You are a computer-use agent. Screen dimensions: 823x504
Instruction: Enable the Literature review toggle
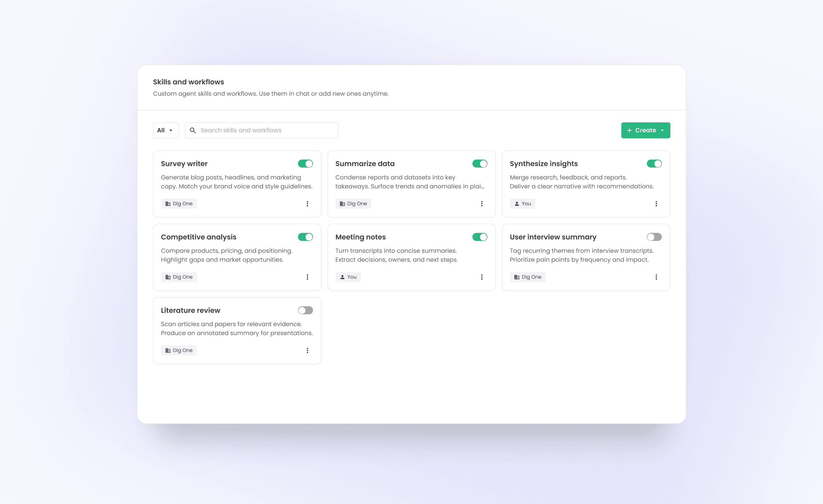pos(305,310)
